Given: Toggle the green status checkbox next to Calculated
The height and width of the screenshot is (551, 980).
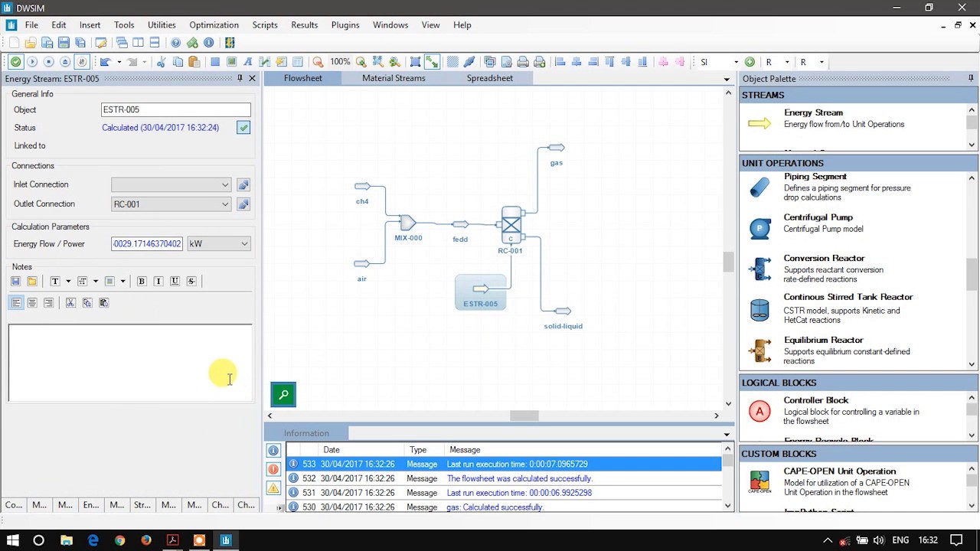Looking at the screenshot, I should coord(243,128).
